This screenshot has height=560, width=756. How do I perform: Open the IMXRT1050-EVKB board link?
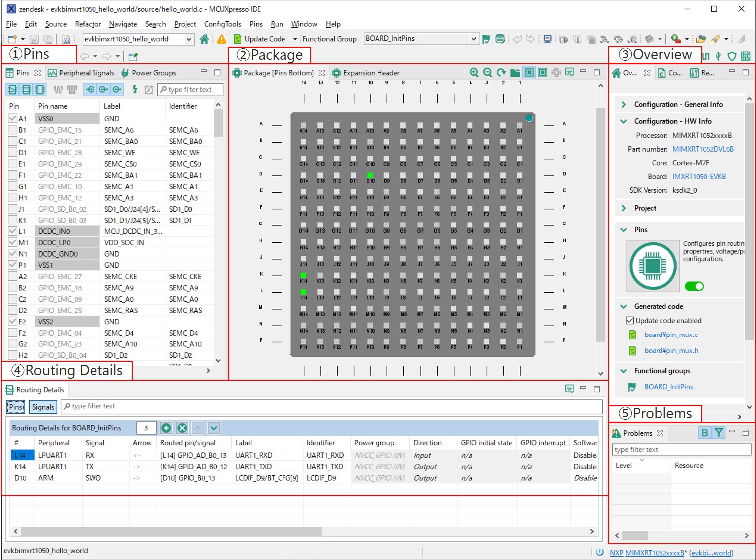pos(699,177)
